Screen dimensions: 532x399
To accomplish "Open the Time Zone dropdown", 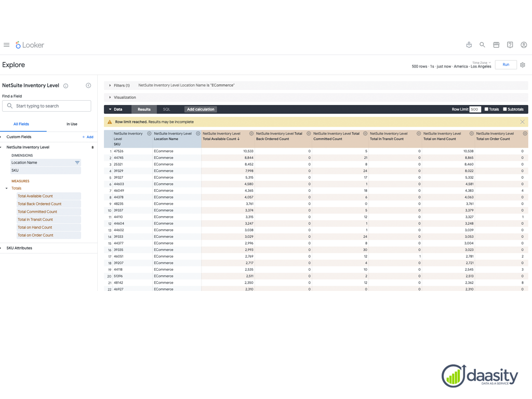I will 482,63.
